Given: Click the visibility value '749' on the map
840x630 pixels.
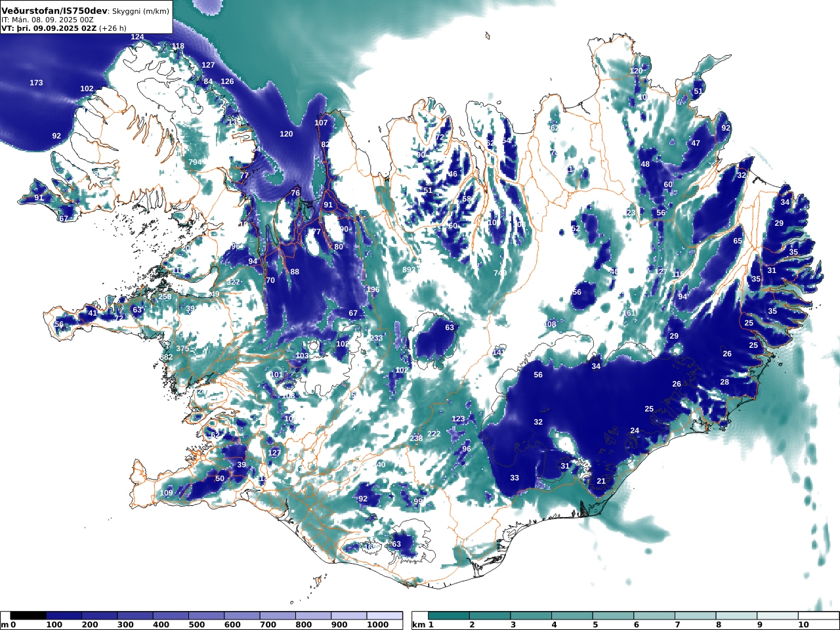Looking at the screenshot, I should point(500,273).
